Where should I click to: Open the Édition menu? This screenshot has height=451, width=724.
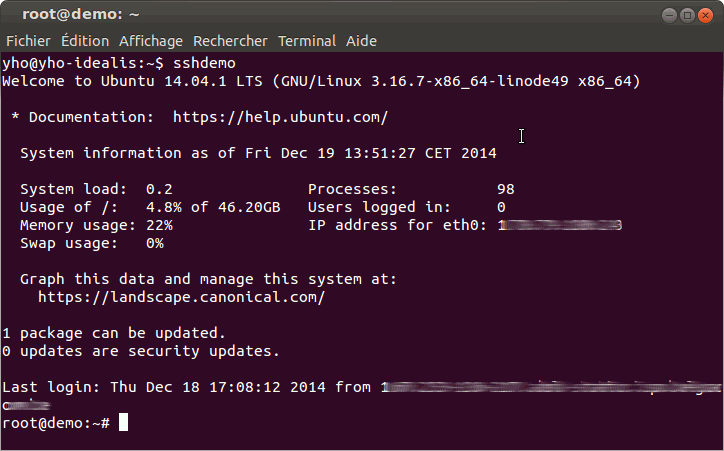click(85, 41)
